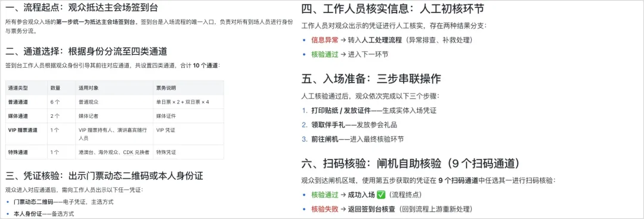The width and height of the screenshot is (644, 219).
Task: Click red text 核验失败
Action: click(x=325, y=209)
